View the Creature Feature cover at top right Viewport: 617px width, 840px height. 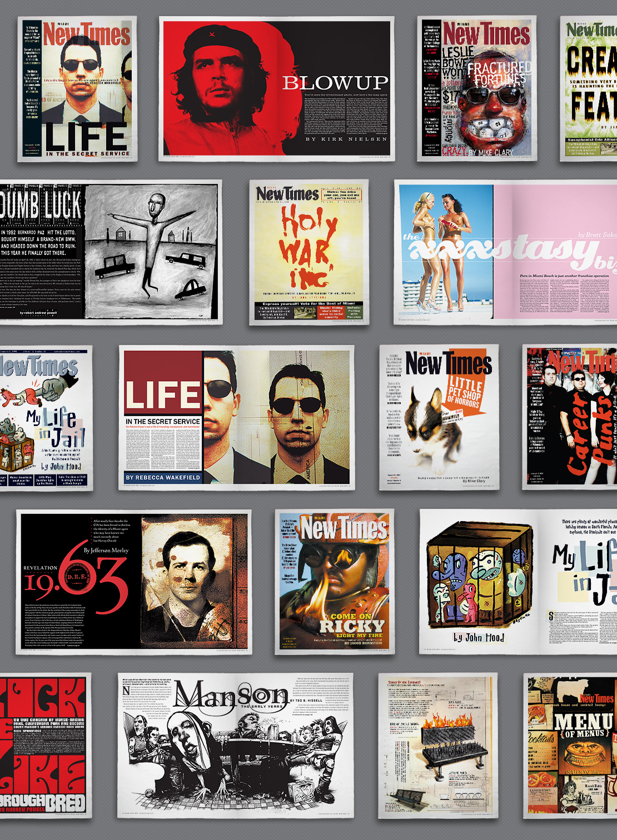(589, 89)
